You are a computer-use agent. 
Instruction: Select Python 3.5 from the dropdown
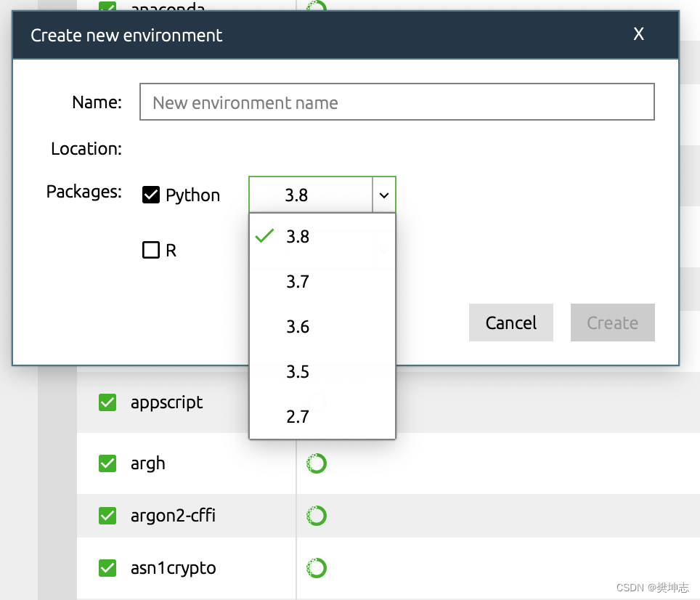[x=298, y=372]
